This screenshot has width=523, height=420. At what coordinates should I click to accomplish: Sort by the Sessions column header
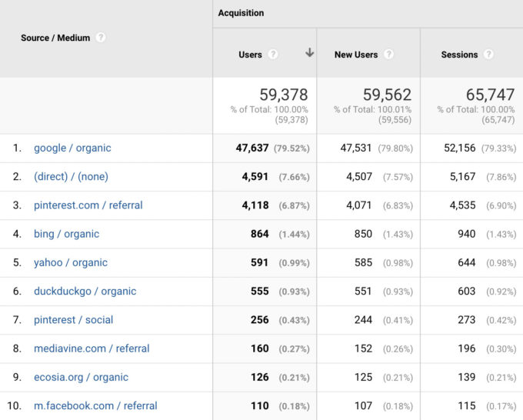point(459,55)
